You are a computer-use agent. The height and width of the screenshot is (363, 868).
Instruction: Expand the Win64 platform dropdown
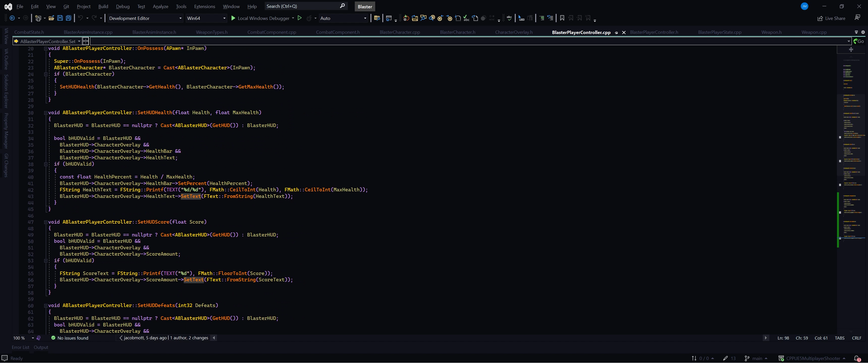224,18
